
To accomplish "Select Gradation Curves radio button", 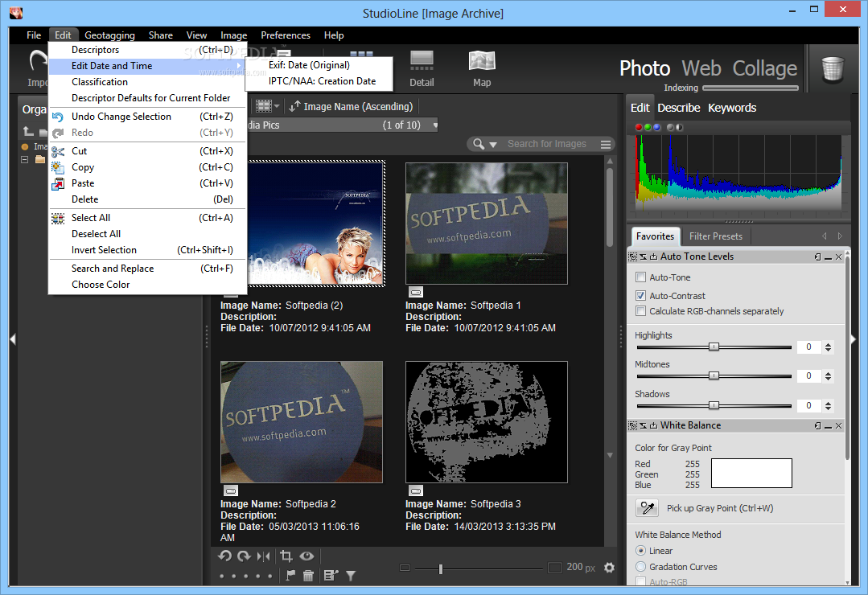I will pos(640,566).
